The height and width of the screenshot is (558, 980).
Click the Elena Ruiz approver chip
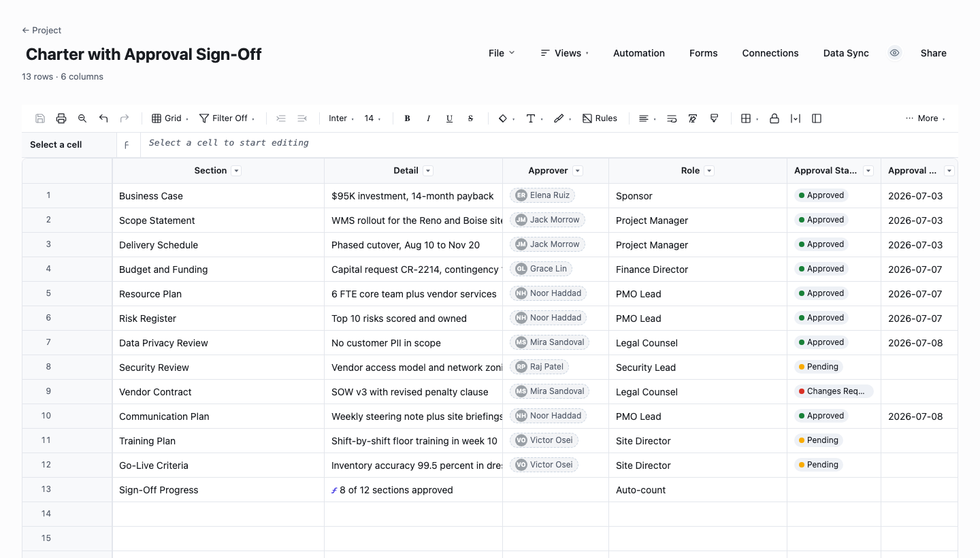pos(542,195)
